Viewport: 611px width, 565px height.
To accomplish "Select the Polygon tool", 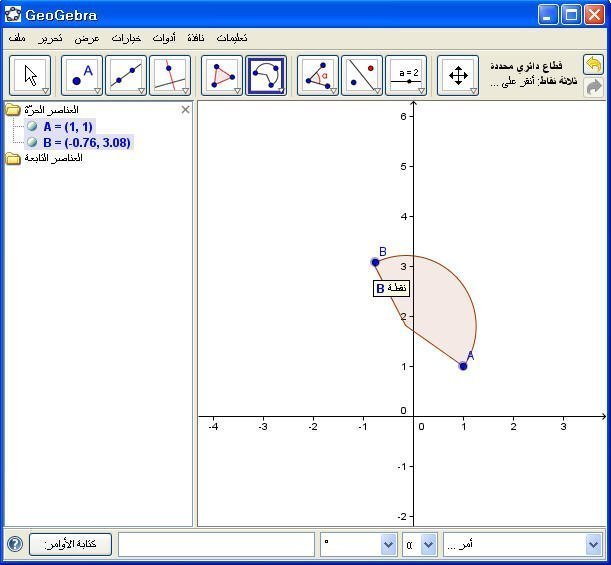I will coord(221,76).
